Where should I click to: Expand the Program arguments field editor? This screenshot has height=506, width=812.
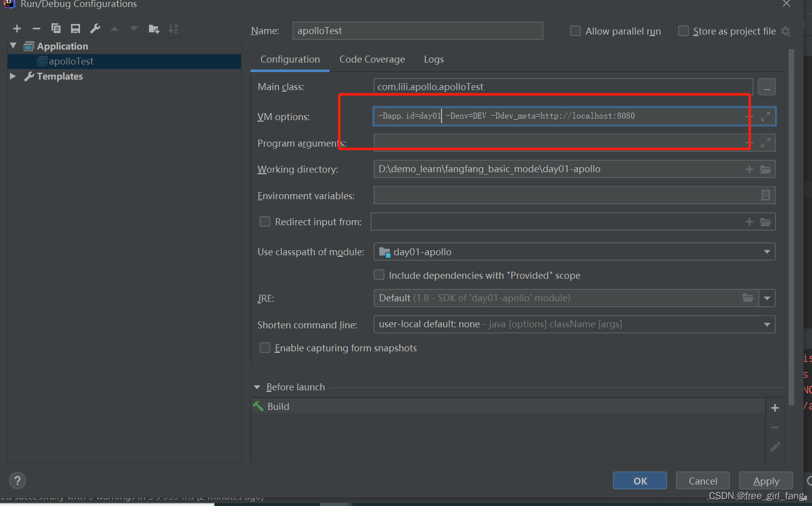(x=765, y=143)
